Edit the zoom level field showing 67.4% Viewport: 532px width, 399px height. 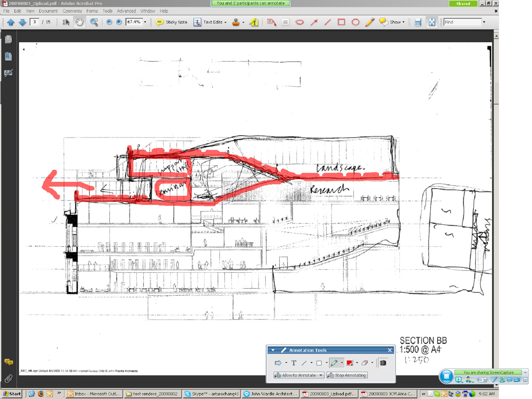pos(134,22)
